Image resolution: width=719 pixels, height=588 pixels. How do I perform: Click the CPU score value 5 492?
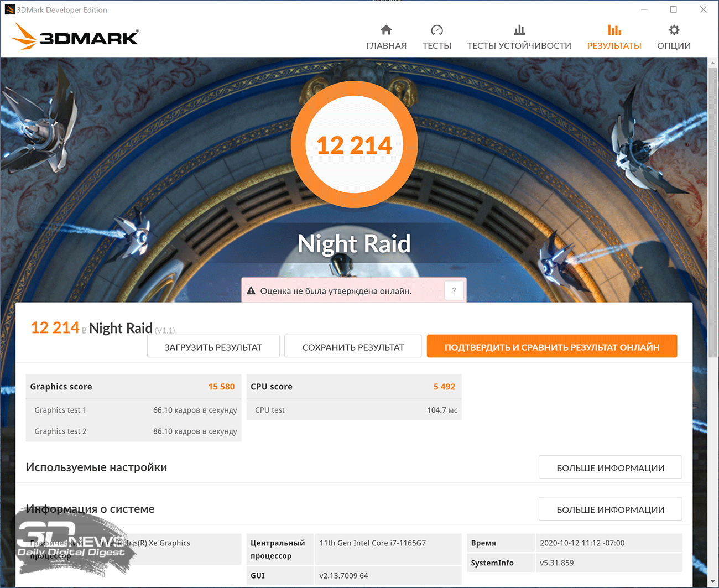444,387
